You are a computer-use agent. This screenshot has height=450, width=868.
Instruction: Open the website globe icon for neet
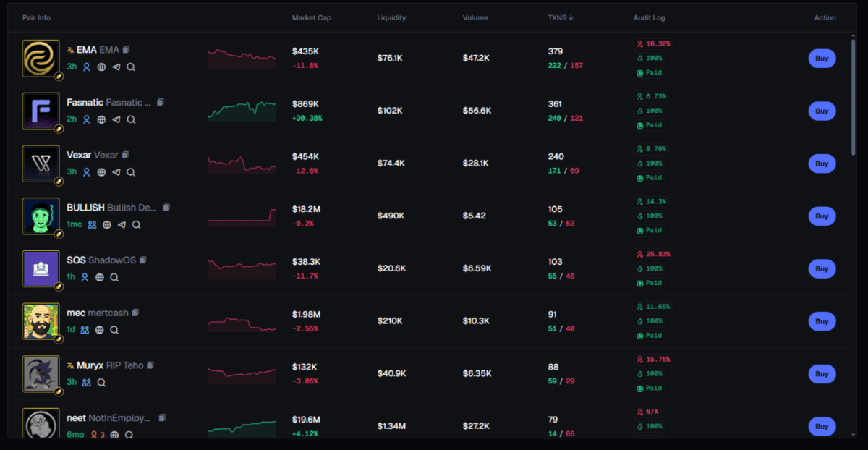pyautogui.click(x=114, y=435)
